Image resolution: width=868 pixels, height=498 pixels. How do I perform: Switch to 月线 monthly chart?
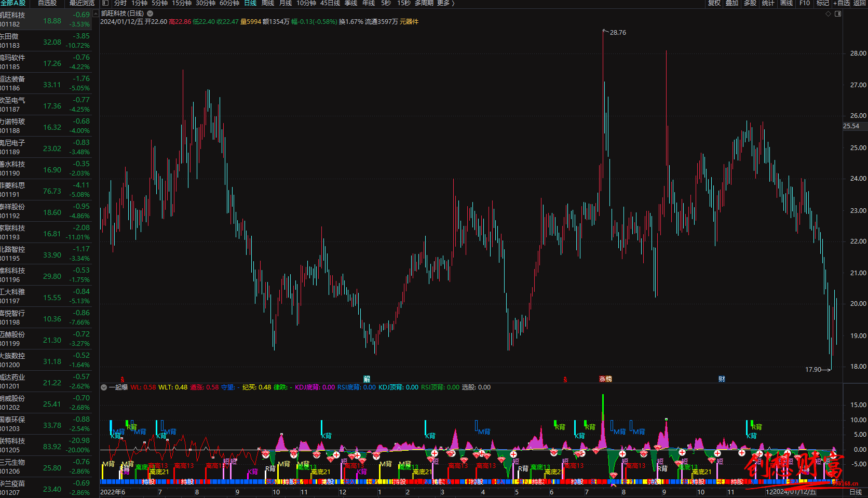coord(286,3)
